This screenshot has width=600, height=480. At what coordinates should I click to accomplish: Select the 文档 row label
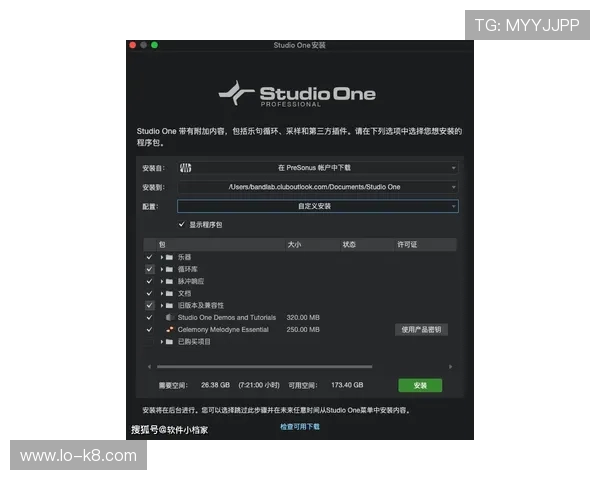(x=184, y=294)
